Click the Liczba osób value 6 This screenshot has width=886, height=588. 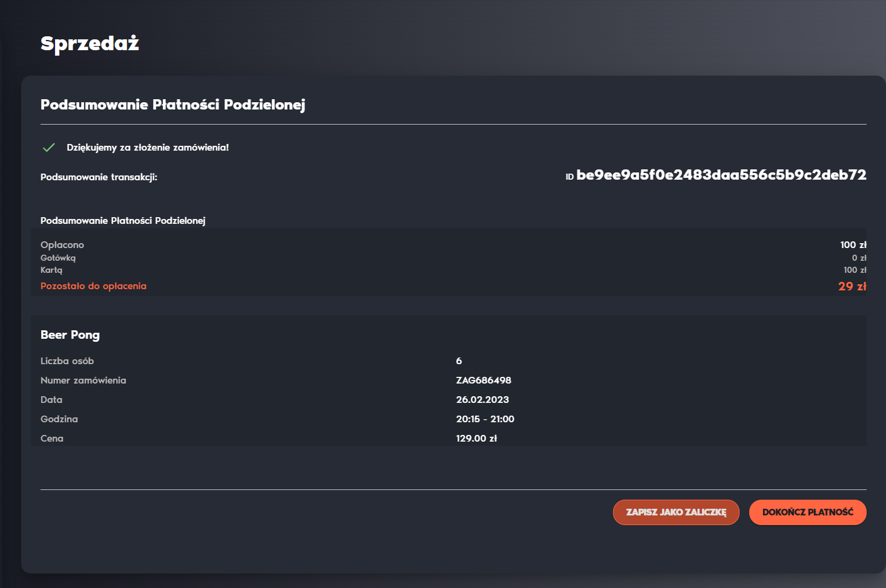point(459,361)
